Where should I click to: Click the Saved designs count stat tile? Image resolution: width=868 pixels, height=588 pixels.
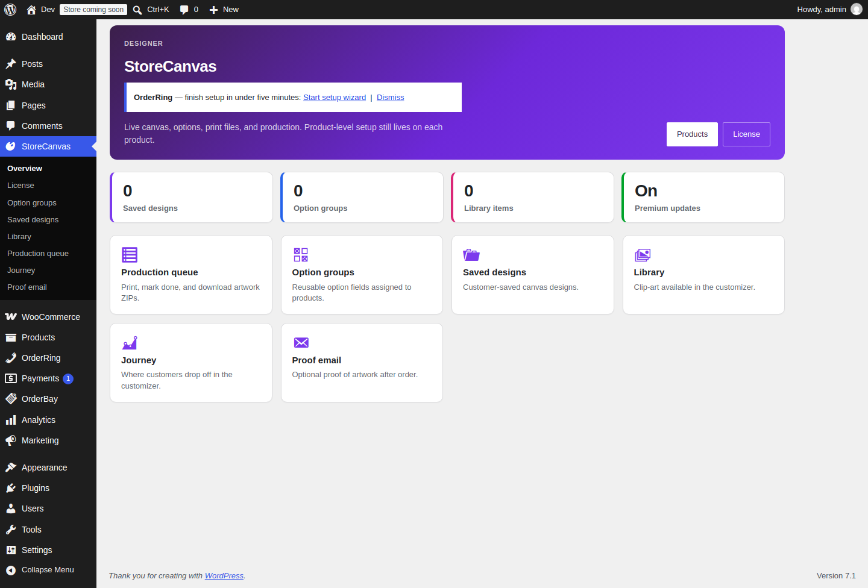tap(191, 198)
